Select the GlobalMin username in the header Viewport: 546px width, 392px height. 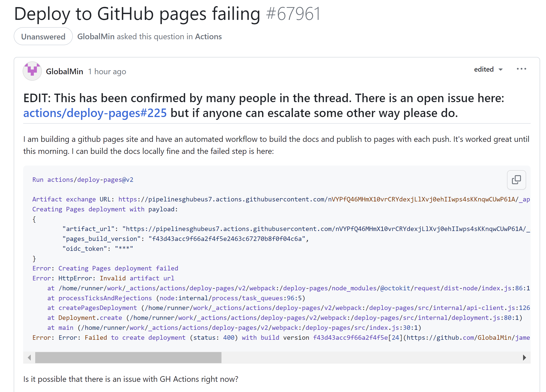(x=96, y=36)
